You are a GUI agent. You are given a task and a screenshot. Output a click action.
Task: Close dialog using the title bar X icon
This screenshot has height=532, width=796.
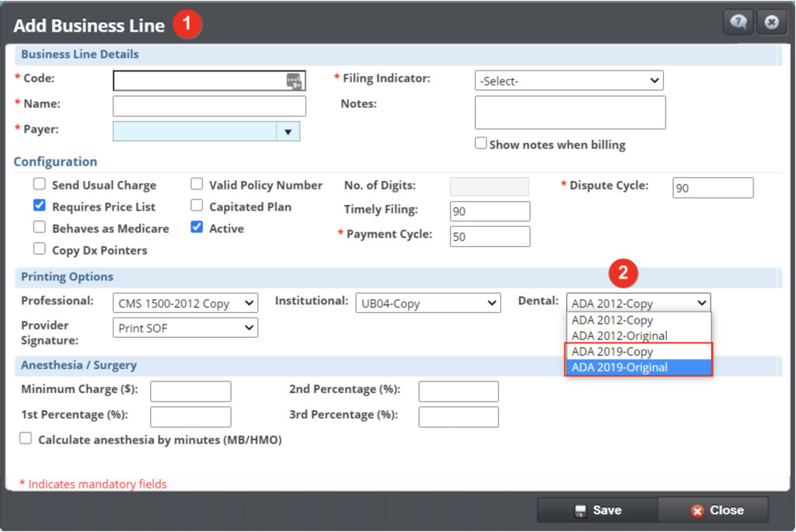[770, 23]
